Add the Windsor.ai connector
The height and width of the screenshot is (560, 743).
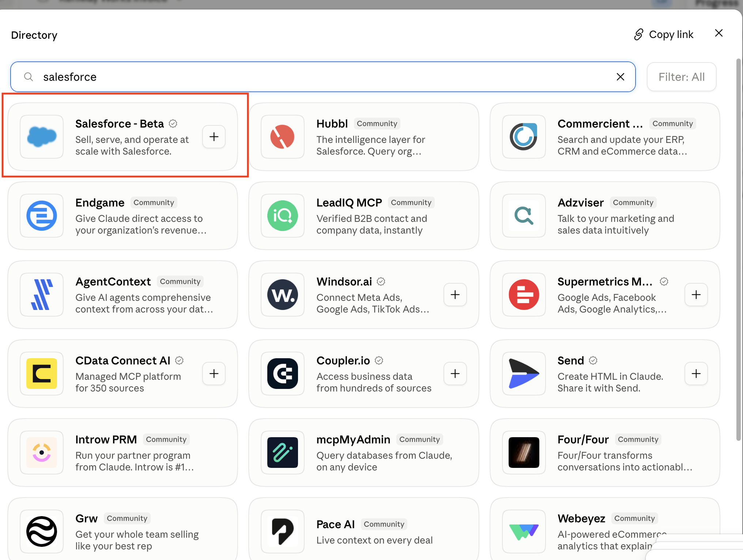455,295
